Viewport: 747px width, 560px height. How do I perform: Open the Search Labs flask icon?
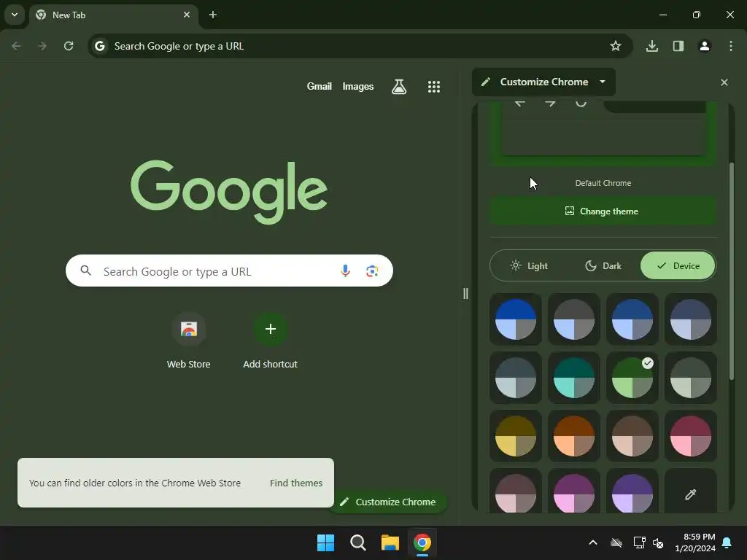pyautogui.click(x=399, y=87)
